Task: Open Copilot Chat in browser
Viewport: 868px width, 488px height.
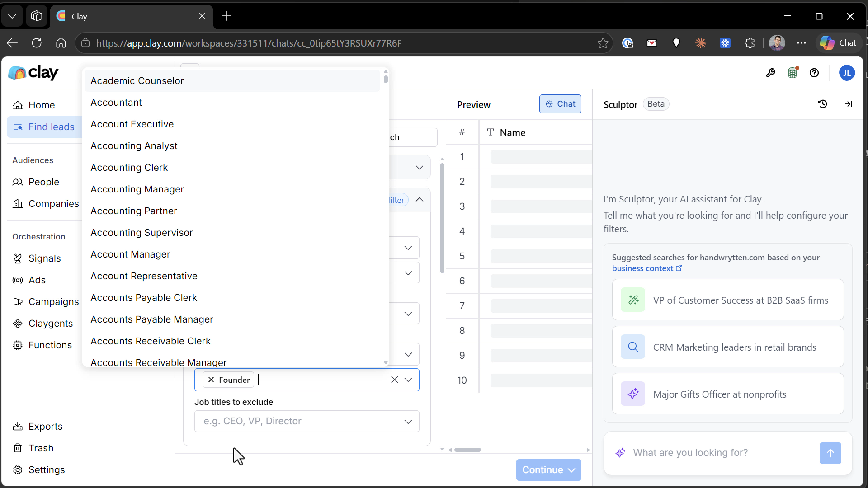Action: tap(839, 43)
